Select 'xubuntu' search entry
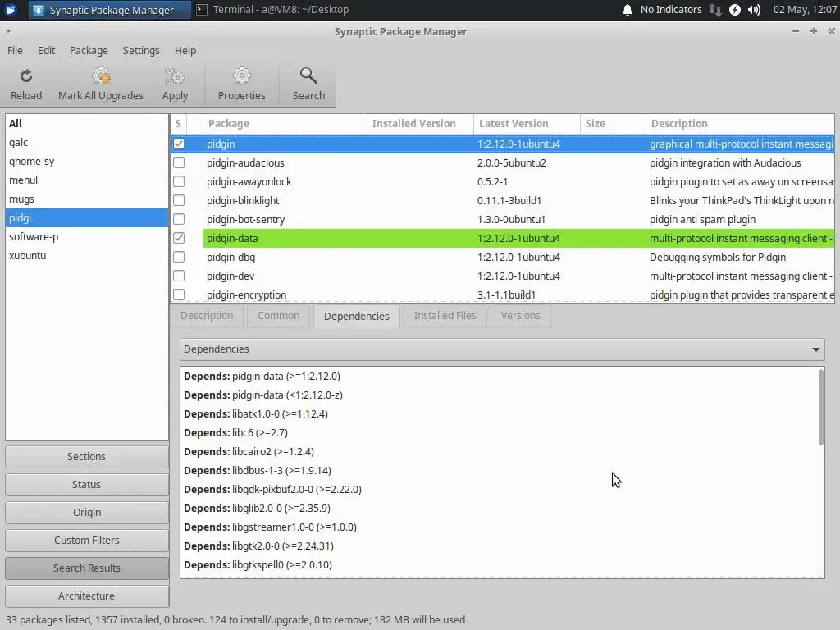 pyautogui.click(x=86, y=256)
